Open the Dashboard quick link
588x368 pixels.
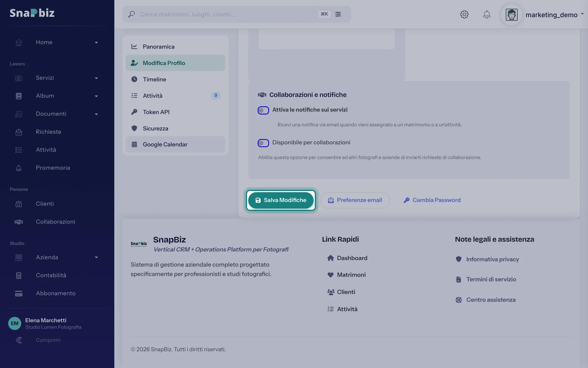(347, 258)
